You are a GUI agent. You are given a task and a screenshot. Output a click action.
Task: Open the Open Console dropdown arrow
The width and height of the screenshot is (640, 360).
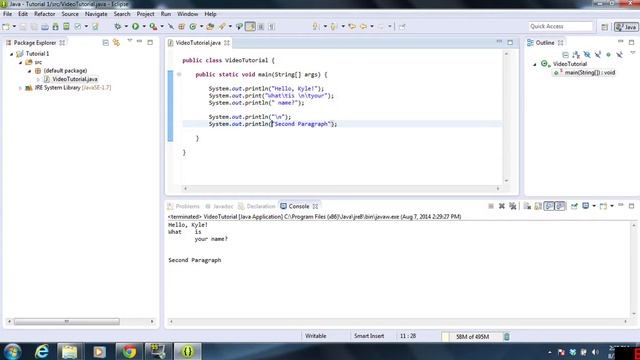point(612,206)
